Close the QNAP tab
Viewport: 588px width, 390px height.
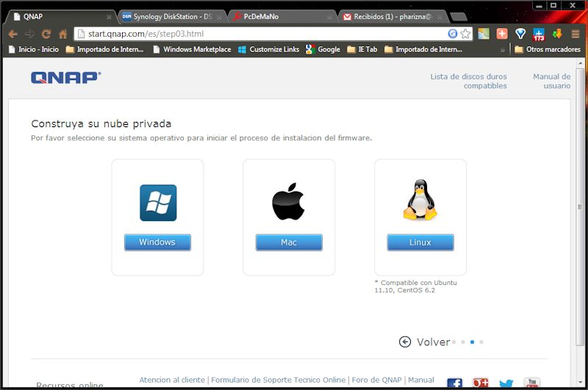tap(109, 17)
